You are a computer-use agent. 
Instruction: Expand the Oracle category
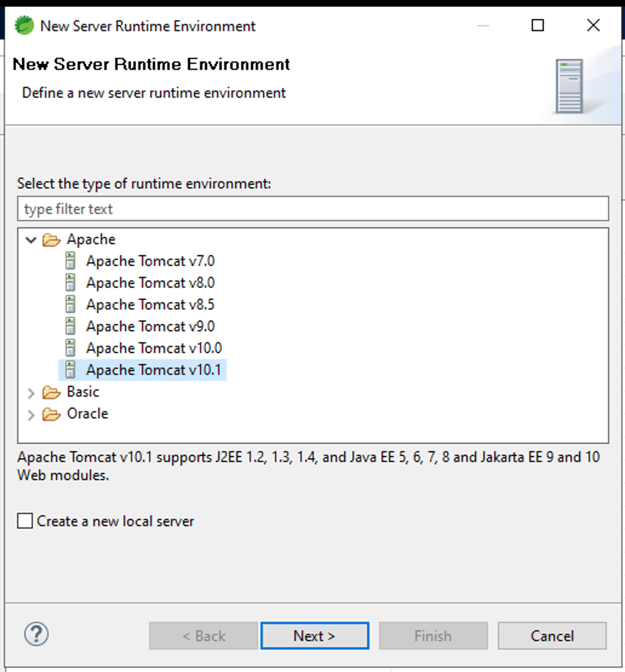(x=31, y=414)
